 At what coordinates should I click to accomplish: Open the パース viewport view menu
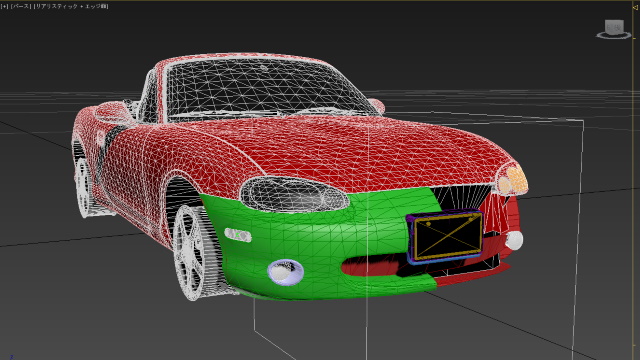pyautogui.click(x=21, y=6)
